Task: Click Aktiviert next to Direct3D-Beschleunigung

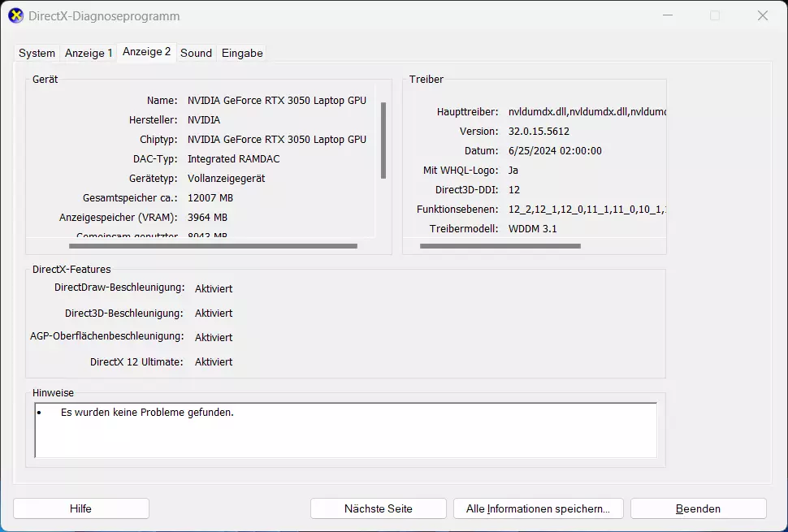Action: (214, 313)
